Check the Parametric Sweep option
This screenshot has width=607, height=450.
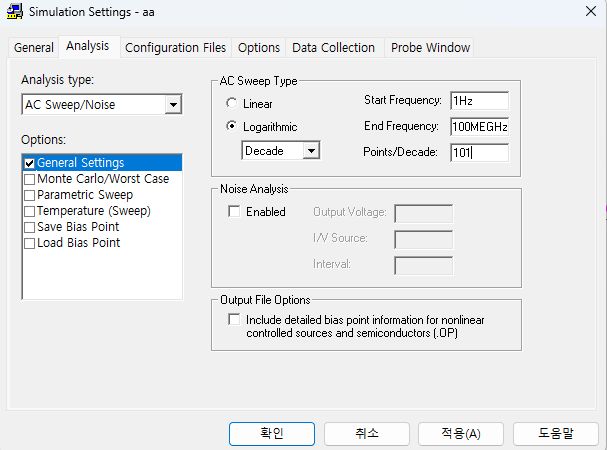(29, 195)
